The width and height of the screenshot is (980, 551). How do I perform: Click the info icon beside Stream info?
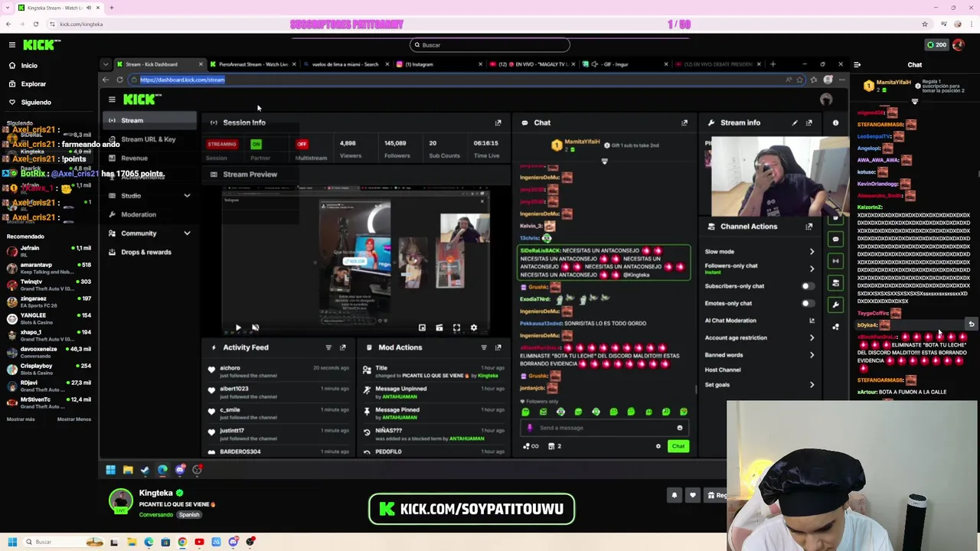point(835,122)
